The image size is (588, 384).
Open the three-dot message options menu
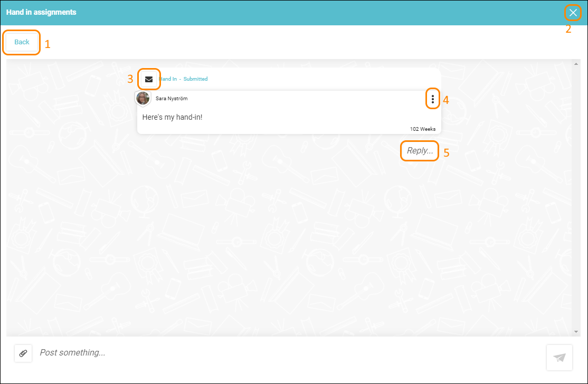tap(433, 99)
